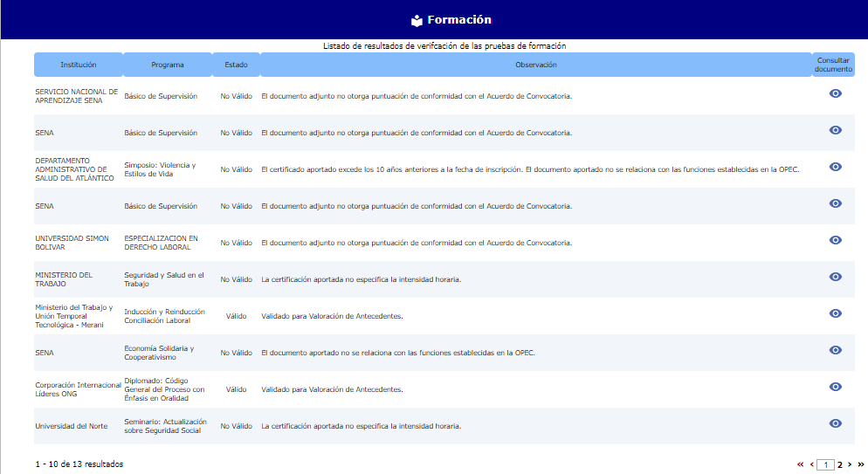868x474 pixels.
Task: View document for Servicio Nacional de Aprendizaje SENA
Action: tap(835, 93)
